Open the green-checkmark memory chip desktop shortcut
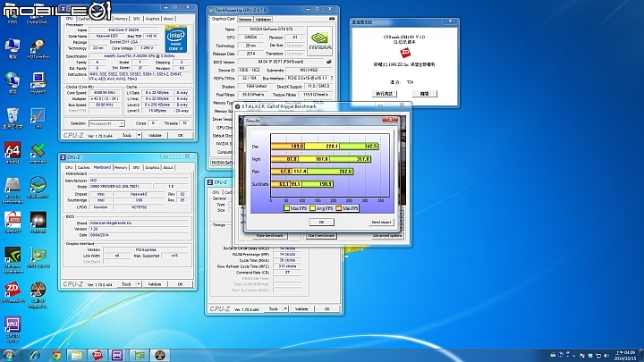Image resolution: width=644 pixels, height=362 pixels. (38, 151)
